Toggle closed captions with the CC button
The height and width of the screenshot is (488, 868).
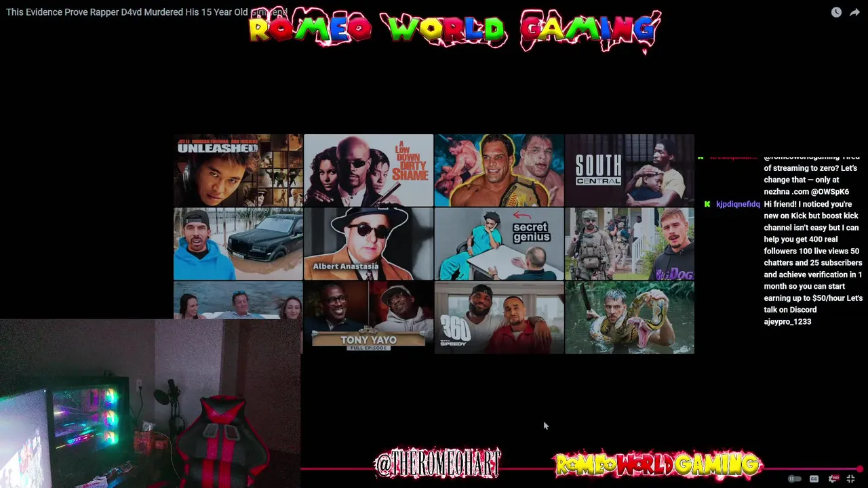(x=814, y=479)
